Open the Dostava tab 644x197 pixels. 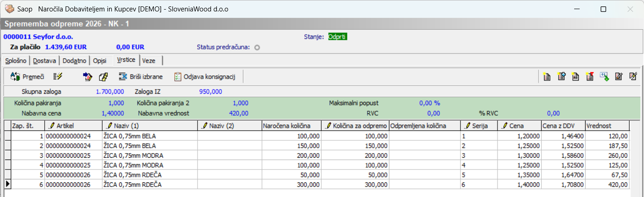coord(44,61)
